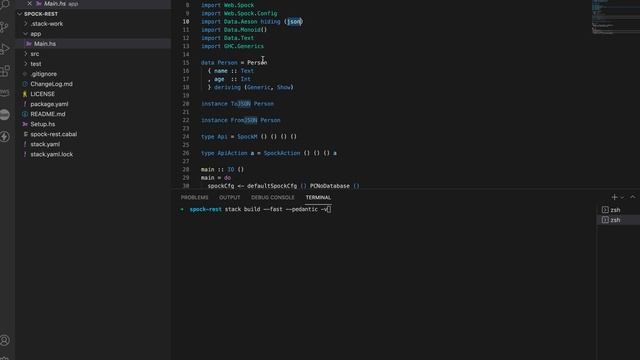Click 'import Web.Spock.Config' code line
Image resolution: width=640 pixels, height=360 pixels.
click(x=239, y=13)
